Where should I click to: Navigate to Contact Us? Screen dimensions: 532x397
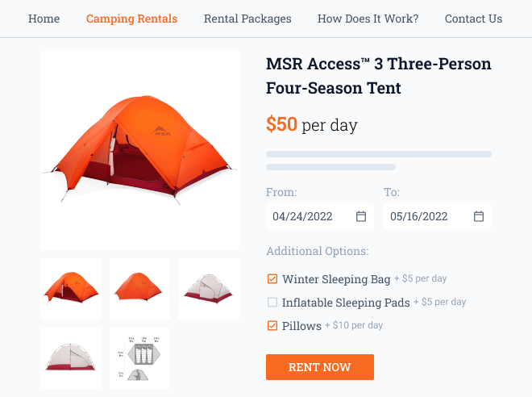pos(473,19)
